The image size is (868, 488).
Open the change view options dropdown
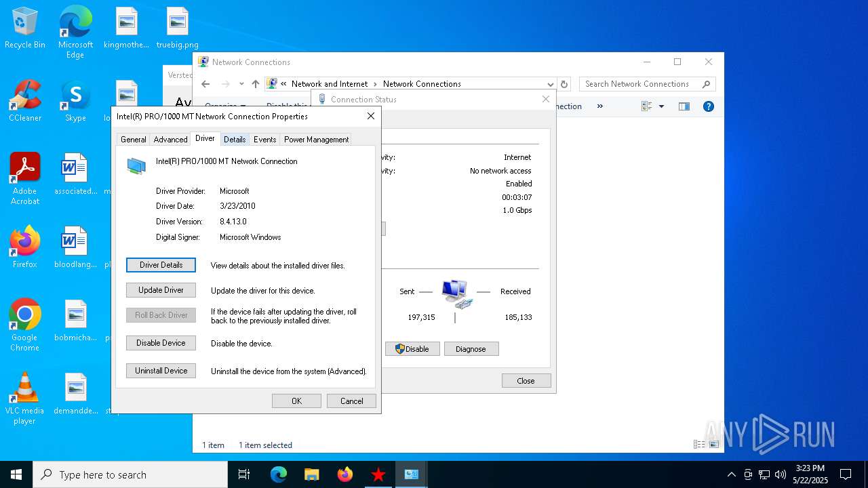pyautogui.click(x=661, y=106)
